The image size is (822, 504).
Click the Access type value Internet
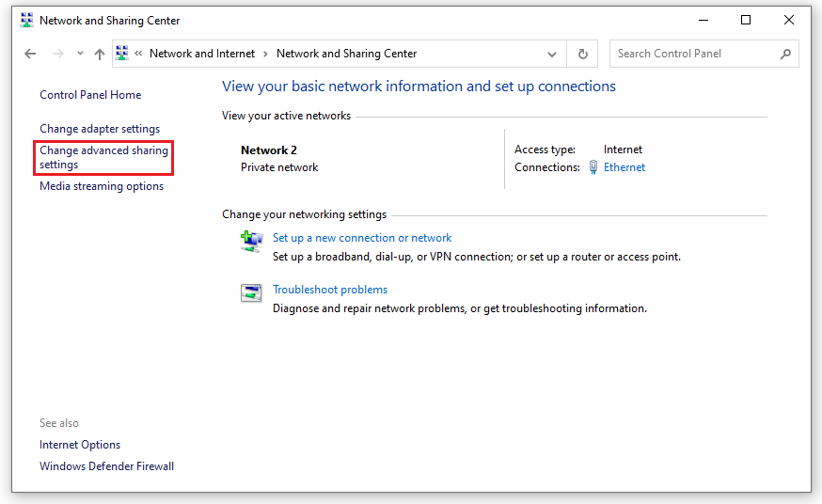pos(623,150)
